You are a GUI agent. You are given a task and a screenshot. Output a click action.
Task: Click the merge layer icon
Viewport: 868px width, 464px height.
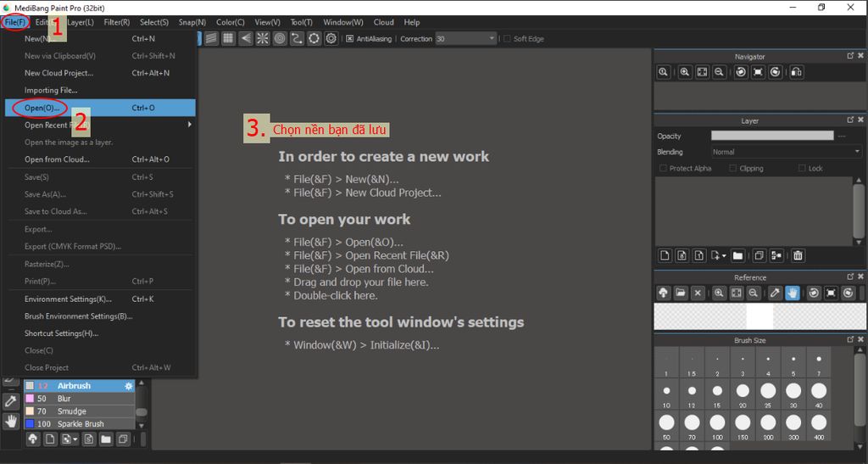tap(776, 255)
